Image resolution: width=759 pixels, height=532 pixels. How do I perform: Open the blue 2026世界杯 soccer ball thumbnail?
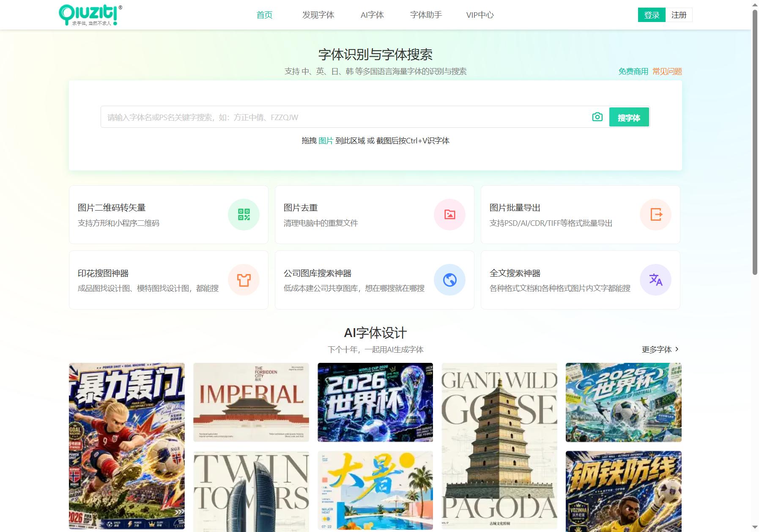(624, 402)
